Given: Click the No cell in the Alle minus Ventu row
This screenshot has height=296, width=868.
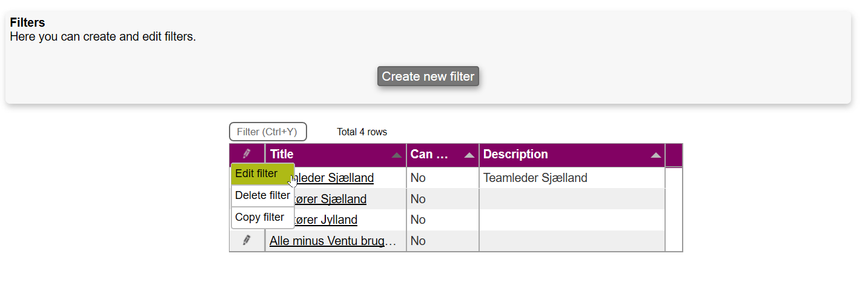Looking at the screenshot, I should (x=418, y=241).
